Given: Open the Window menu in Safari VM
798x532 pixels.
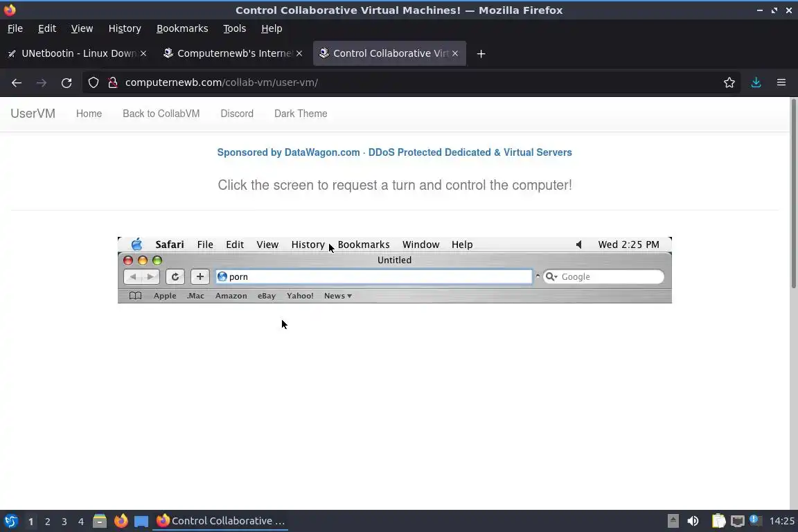Looking at the screenshot, I should click(x=421, y=245).
